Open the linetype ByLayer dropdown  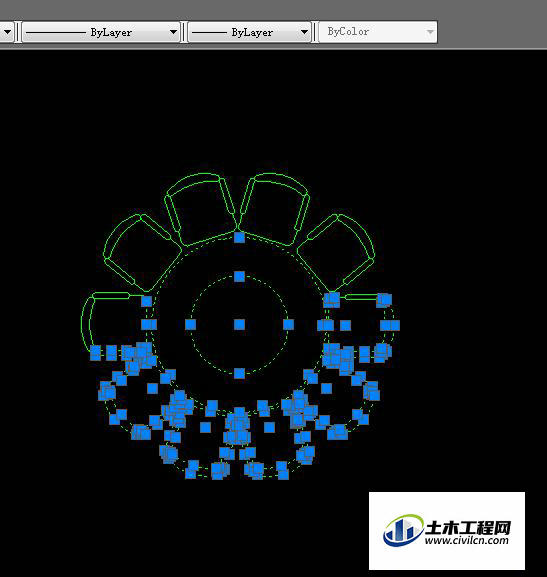101,32
